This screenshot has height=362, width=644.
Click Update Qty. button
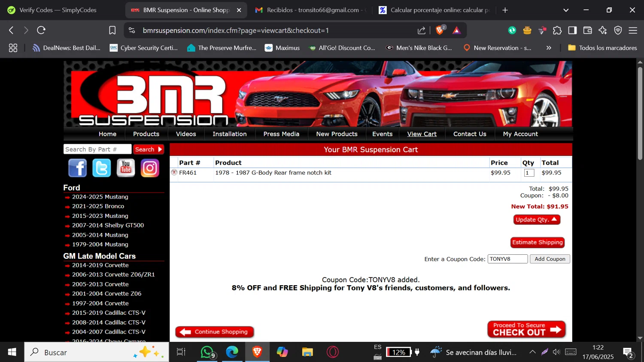point(537,220)
